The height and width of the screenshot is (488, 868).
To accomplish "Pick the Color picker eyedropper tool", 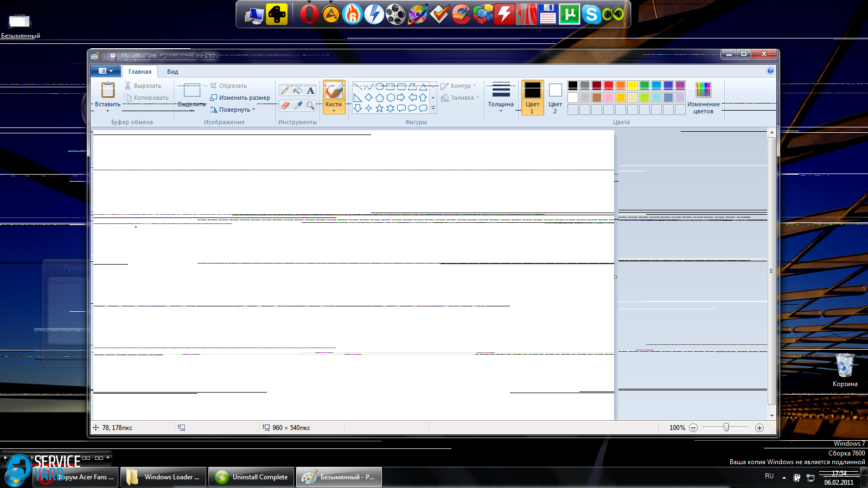I will (298, 106).
